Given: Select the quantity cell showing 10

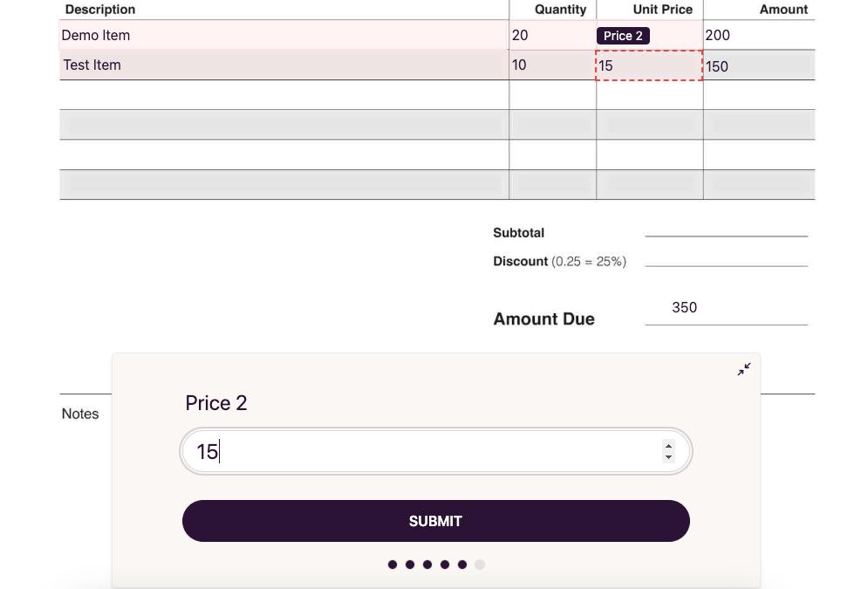Looking at the screenshot, I should [551, 65].
